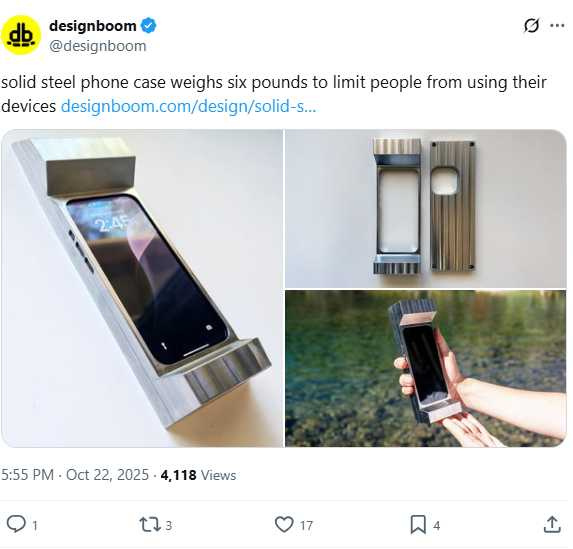The height and width of the screenshot is (549, 573).
Task: Click the 5:55 PM Oct 22, 2025 timestamp
Action: [75, 475]
